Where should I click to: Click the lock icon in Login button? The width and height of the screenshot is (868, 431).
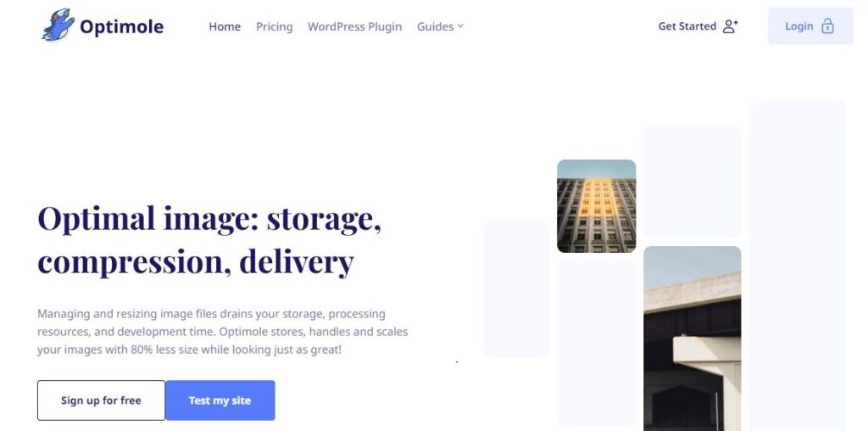click(x=827, y=26)
